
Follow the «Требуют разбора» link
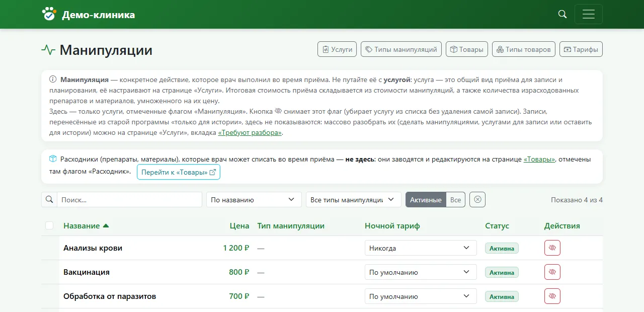pos(250,133)
